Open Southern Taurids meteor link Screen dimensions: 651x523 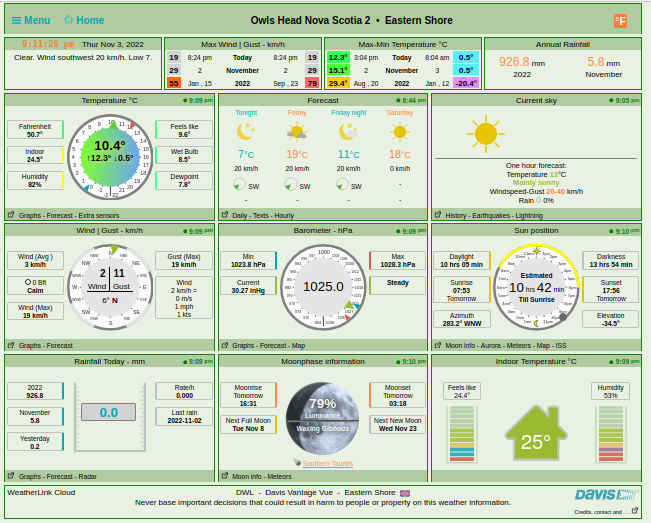(x=328, y=464)
